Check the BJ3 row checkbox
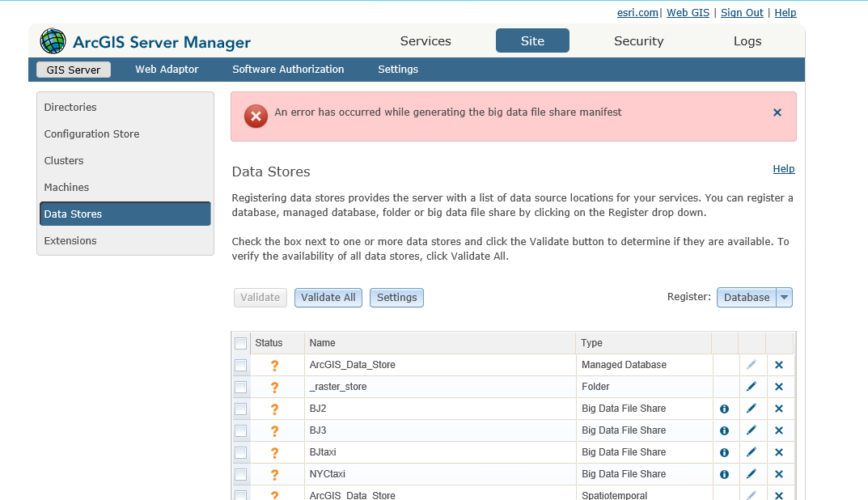Viewport: 868px width, 500px height. pos(241,430)
